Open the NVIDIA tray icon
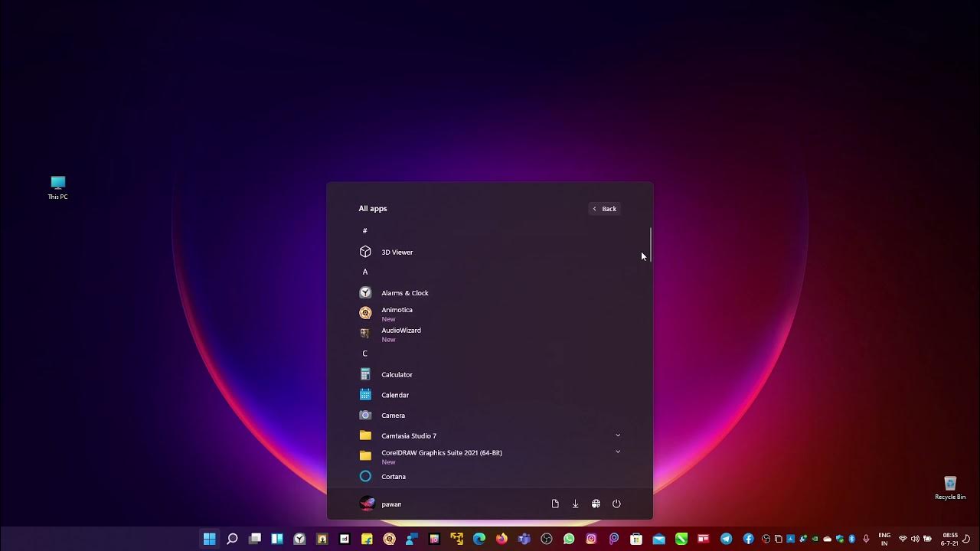The height and width of the screenshot is (551, 980). (x=815, y=539)
